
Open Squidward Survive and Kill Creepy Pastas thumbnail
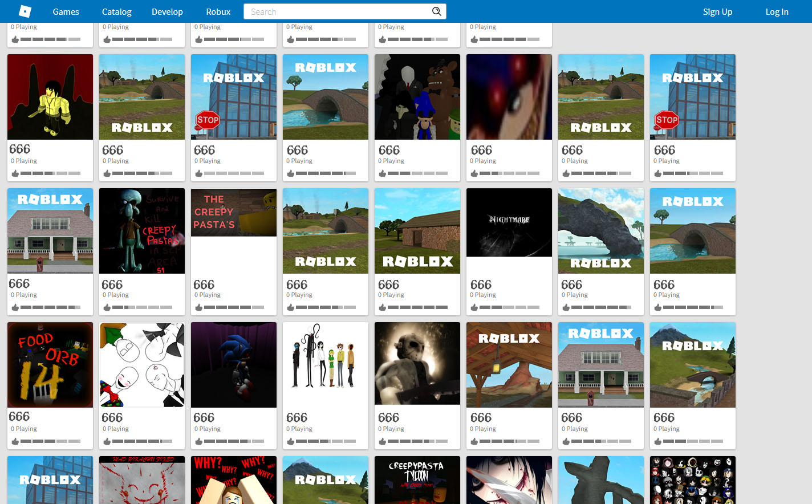click(x=142, y=231)
